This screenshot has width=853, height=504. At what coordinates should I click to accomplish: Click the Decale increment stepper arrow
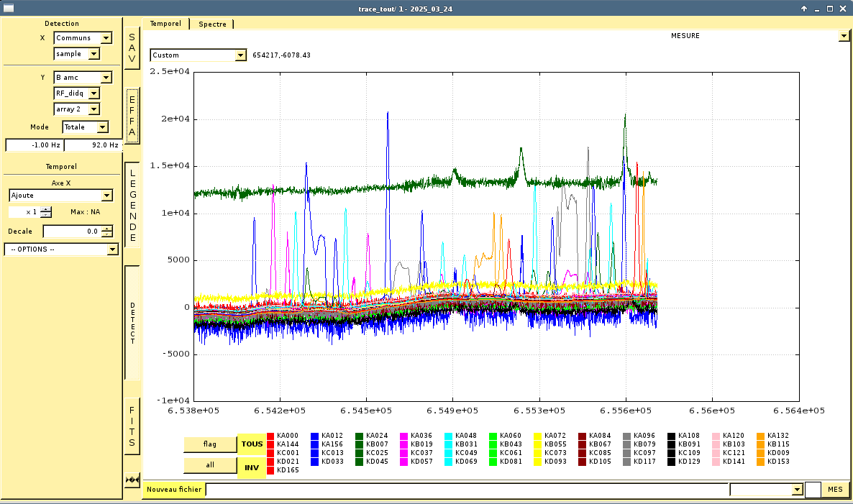(107, 229)
